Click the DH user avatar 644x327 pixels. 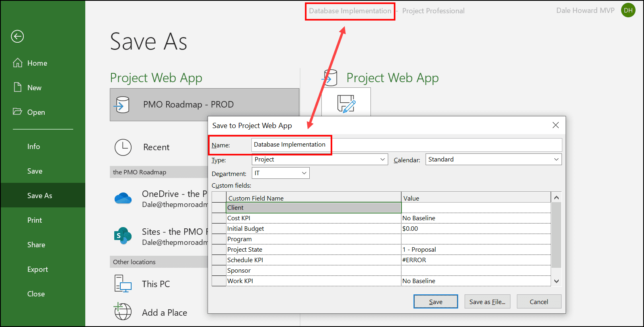click(628, 10)
